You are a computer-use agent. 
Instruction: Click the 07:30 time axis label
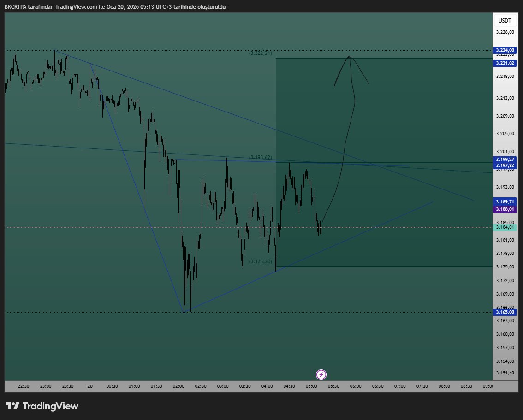422,386
